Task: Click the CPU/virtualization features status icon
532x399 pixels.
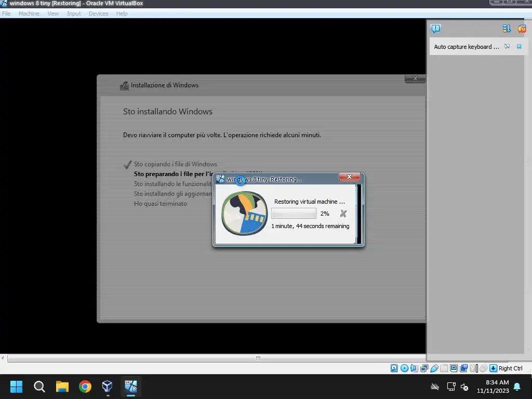Action: coord(473,368)
